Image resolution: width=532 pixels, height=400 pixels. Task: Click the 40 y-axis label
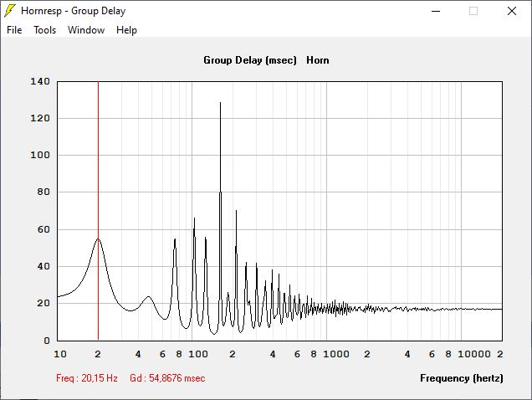pos(43,266)
